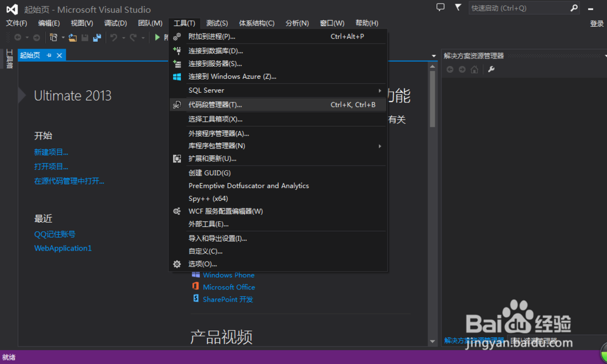Click the New Project toolbar icon
607x364 pixels.
click(x=53, y=38)
